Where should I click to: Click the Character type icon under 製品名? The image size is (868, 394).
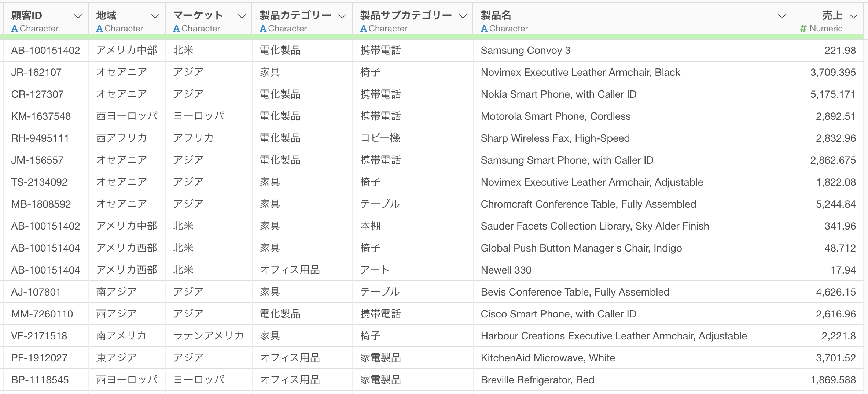(484, 29)
